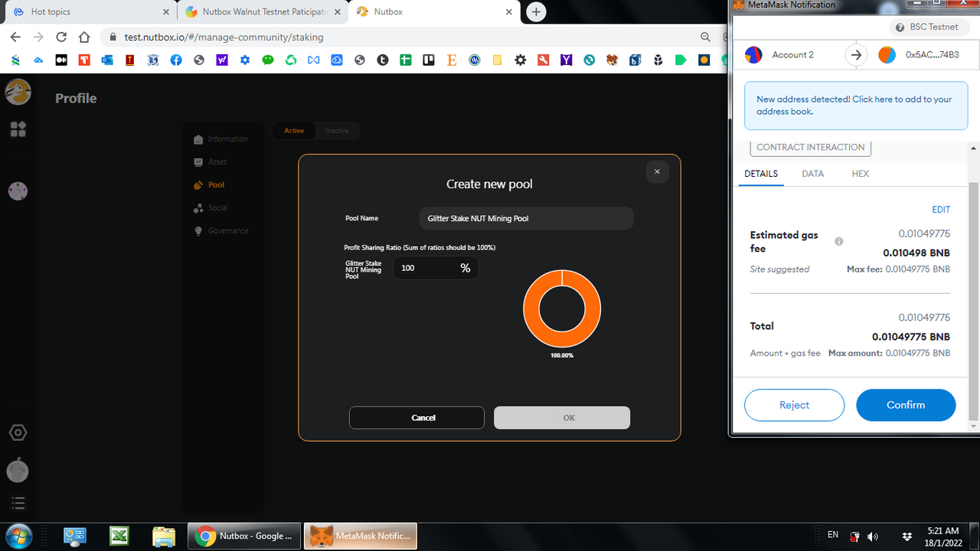Click the Account 2 avatar in MetaMask
The width and height of the screenshot is (980, 551).
(753, 55)
